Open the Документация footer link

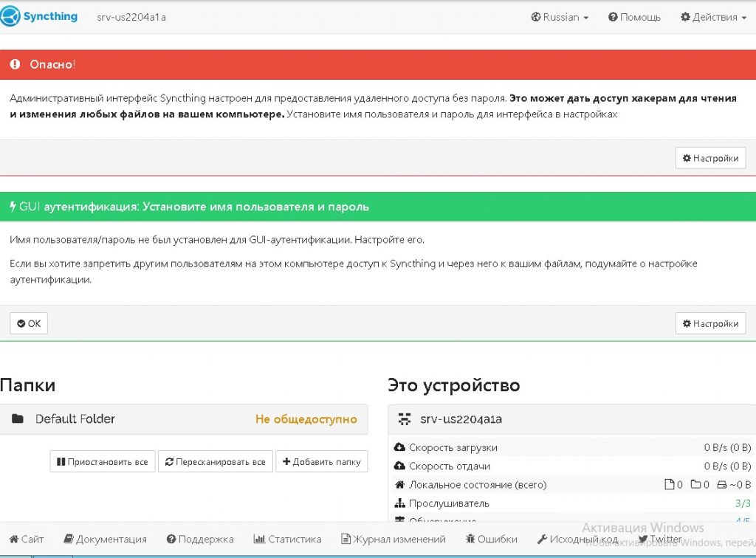tap(105, 540)
